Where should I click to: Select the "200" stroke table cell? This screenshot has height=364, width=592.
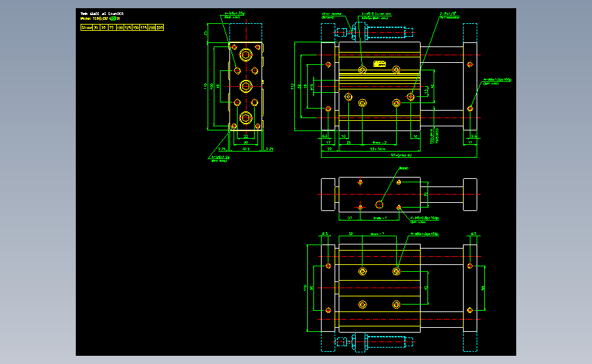click(x=152, y=27)
